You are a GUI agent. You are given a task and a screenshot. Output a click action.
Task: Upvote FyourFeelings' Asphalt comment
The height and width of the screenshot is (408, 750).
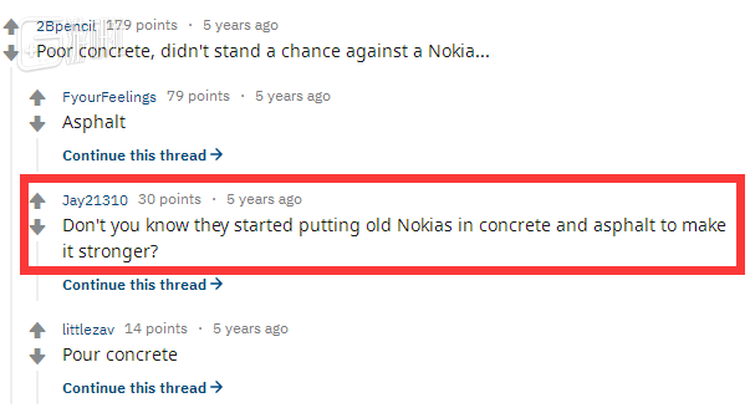click(x=38, y=98)
